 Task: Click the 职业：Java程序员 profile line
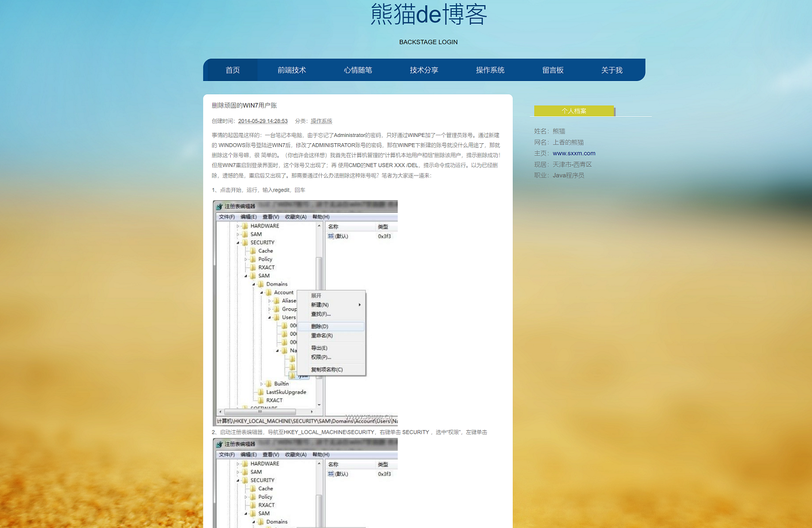point(559,175)
